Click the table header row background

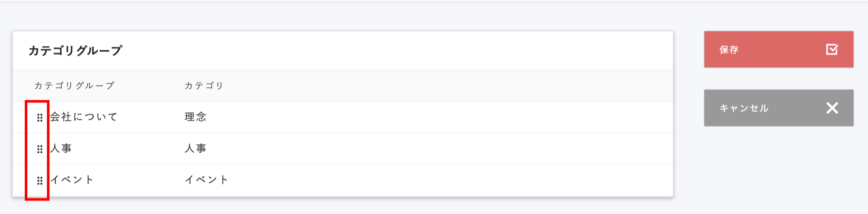434,86
